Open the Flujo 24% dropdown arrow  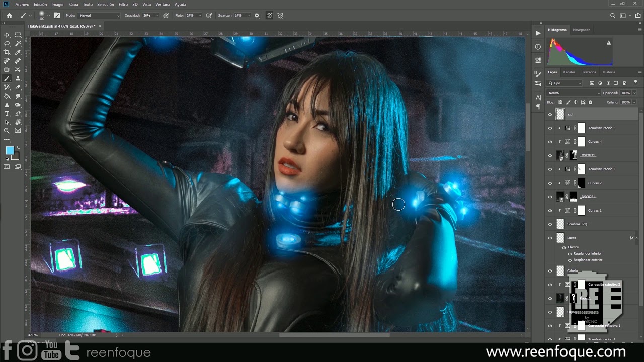[199, 16]
